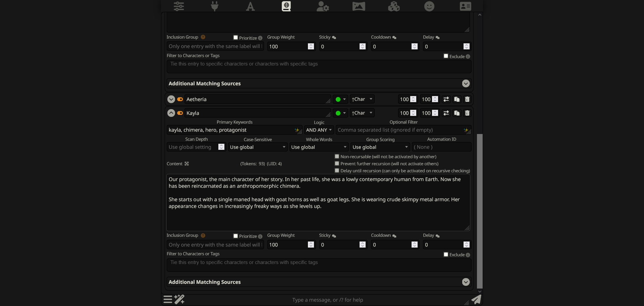Expand upper Additional Matching Sources section
This screenshot has width=644, height=306.
(x=466, y=83)
